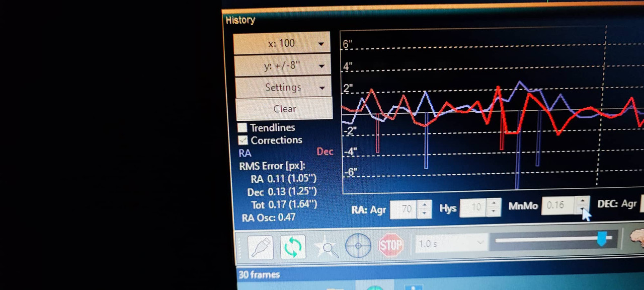Click the History window title
This screenshot has width=644, height=290.
(240, 20)
